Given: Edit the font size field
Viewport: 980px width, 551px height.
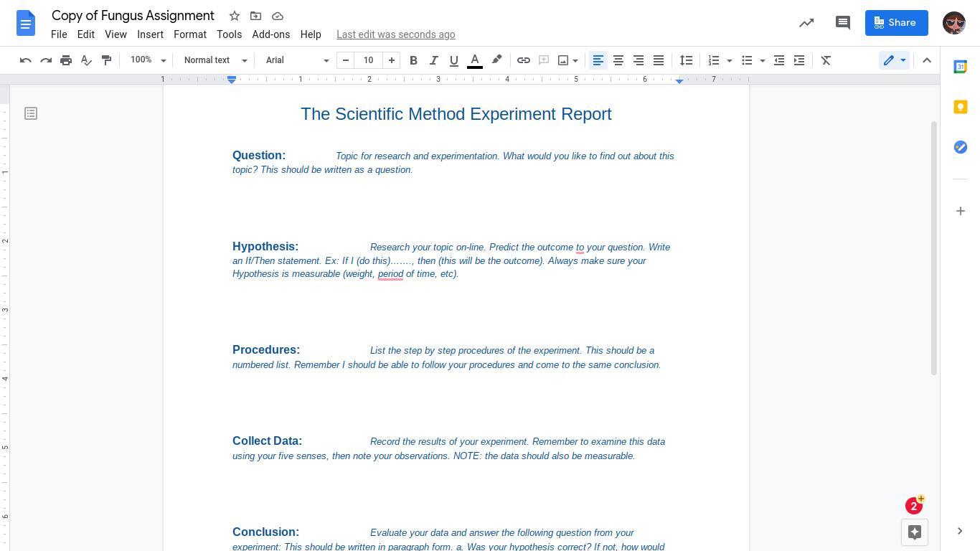Looking at the screenshot, I should pos(369,60).
